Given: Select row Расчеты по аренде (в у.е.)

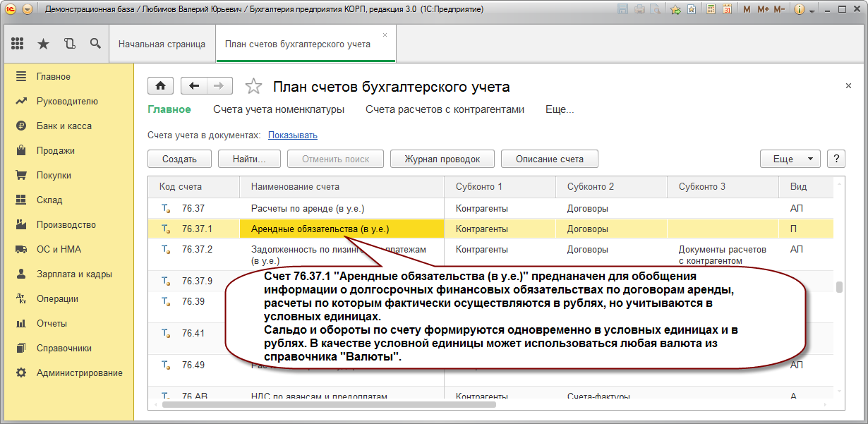Looking at the screenshot, I should (491, 209).
